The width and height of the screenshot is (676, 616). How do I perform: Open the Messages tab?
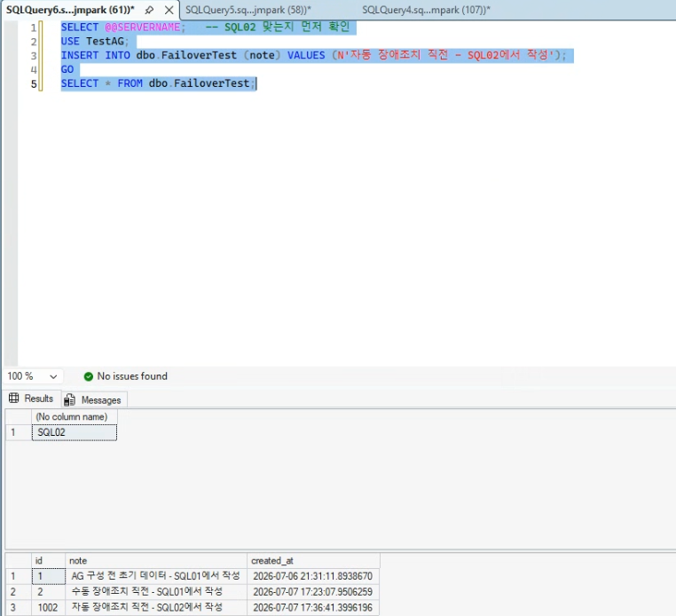click(93, 400)
